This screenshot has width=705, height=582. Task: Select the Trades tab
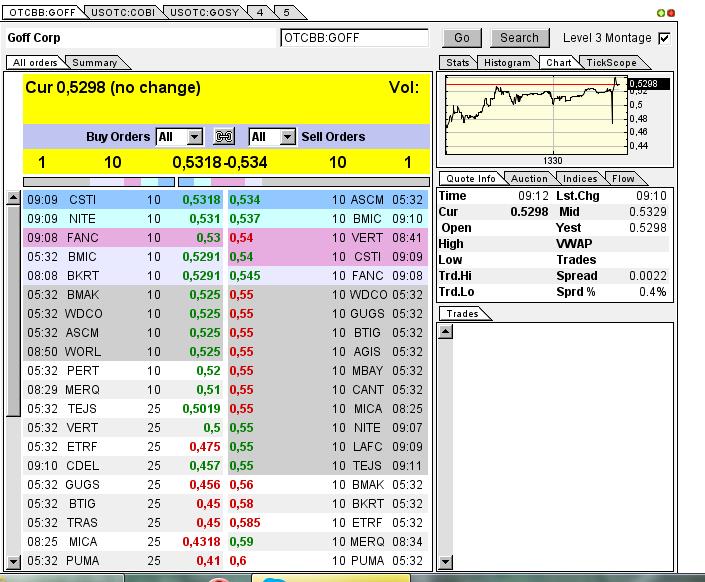[462, 313]
